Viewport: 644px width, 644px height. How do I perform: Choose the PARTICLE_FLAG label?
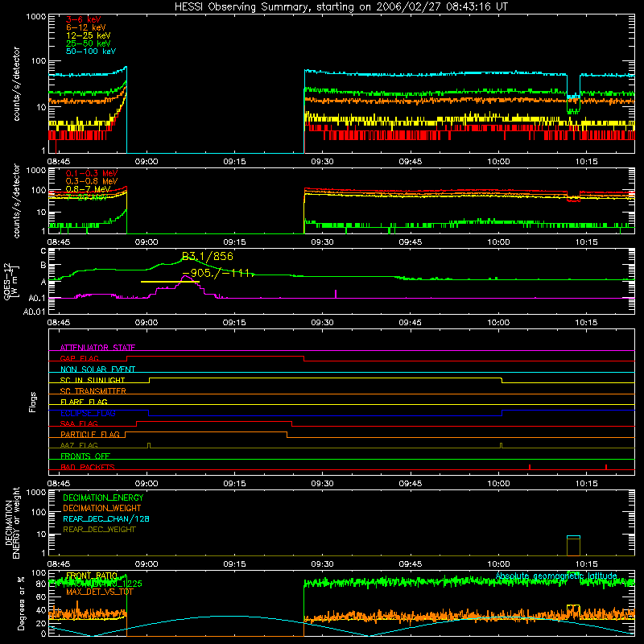point(90,434)
